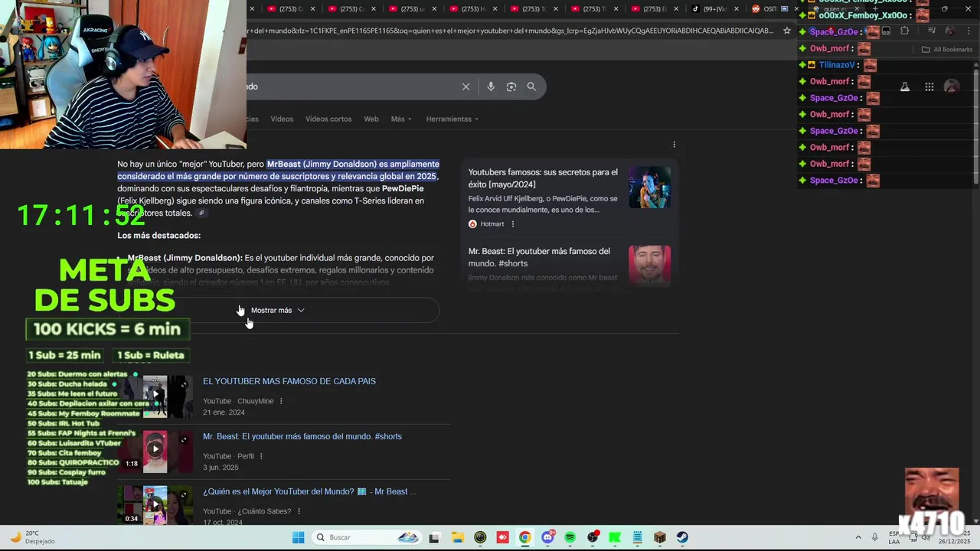This screenshot has height=551, width=980.
Task: Open the Google account avatar
Action: pyautogui.click(x=951, y=86)
